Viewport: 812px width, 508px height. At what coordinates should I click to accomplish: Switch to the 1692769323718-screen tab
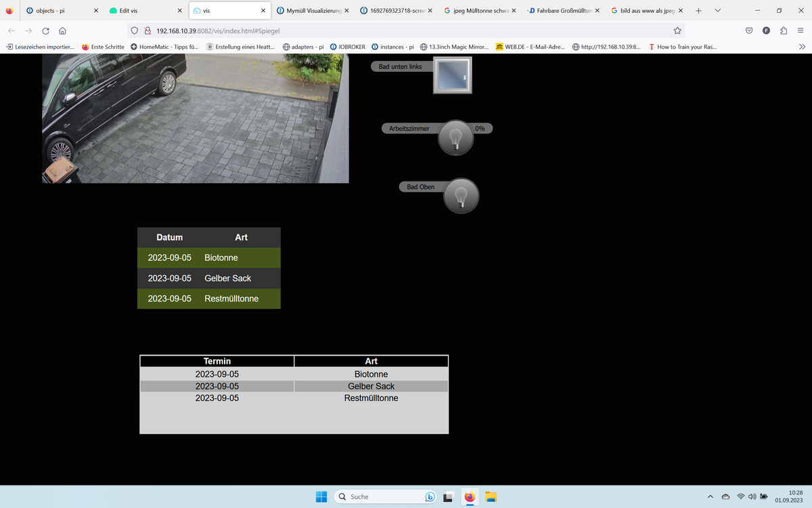396,11
